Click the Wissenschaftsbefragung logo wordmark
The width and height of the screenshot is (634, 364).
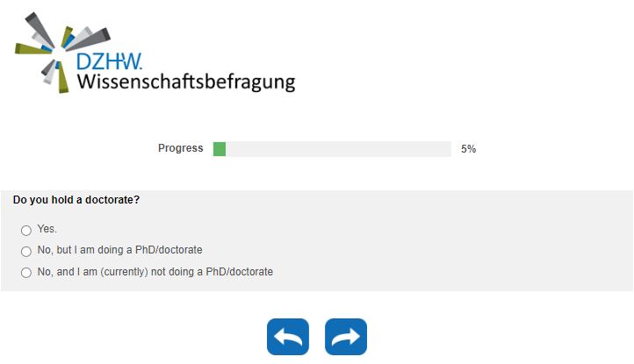coord(185,82)
